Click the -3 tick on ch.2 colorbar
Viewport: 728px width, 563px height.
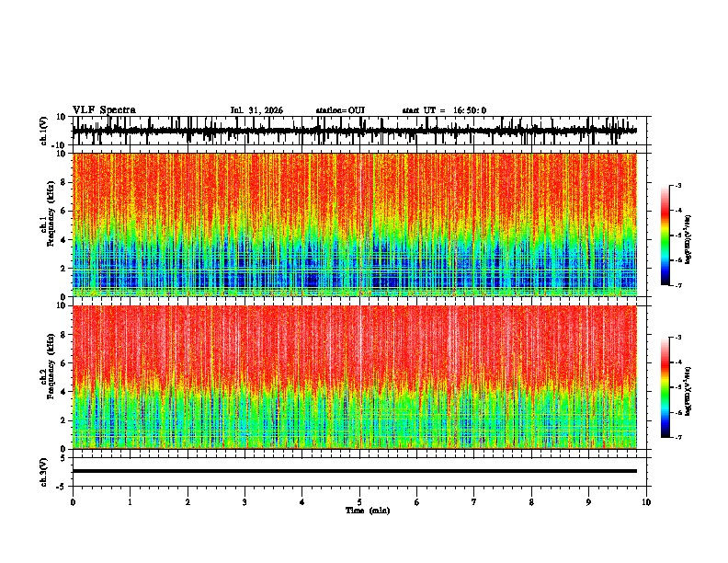click(x=677, y=338)
